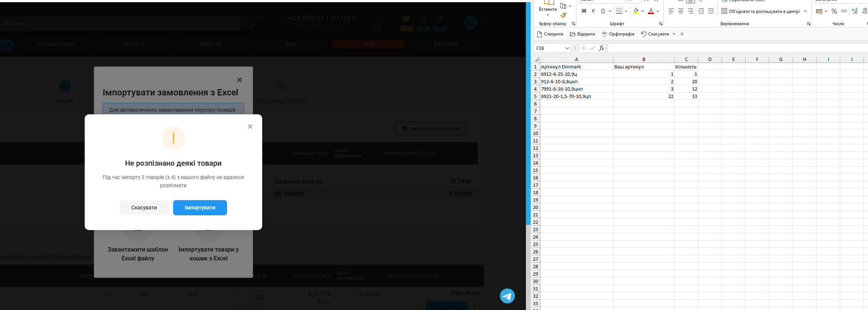Image resolution: width=868 pixels, height=310 pixels.
Task: Select cell with 912-6-10-8,8цнп
Action: (577, 81)
